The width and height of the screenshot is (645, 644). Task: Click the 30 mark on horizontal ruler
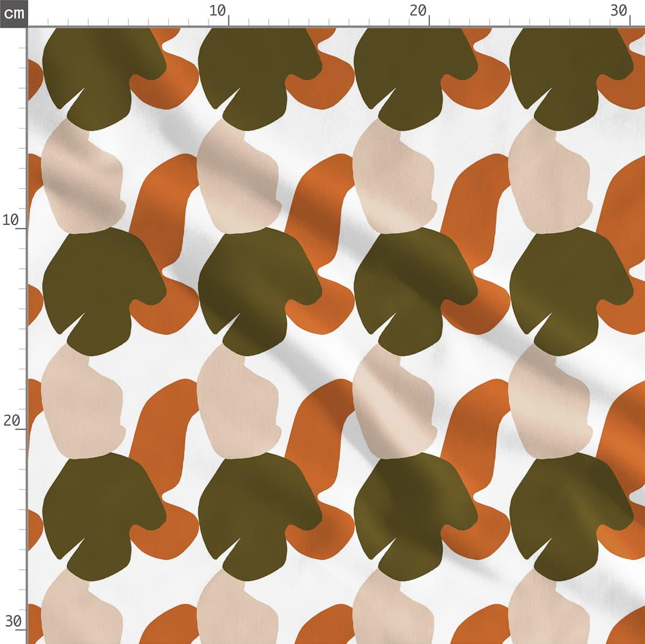coord(619,12)
